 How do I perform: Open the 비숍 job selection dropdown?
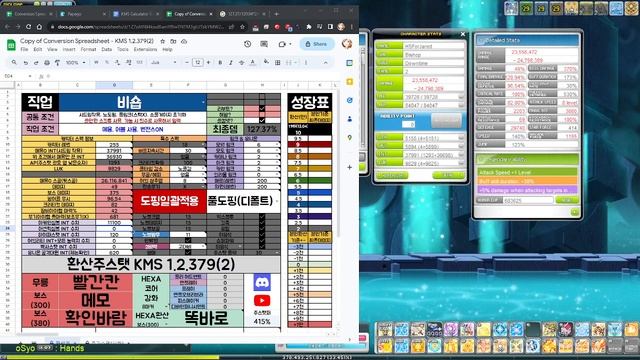[x=202, y=102]
